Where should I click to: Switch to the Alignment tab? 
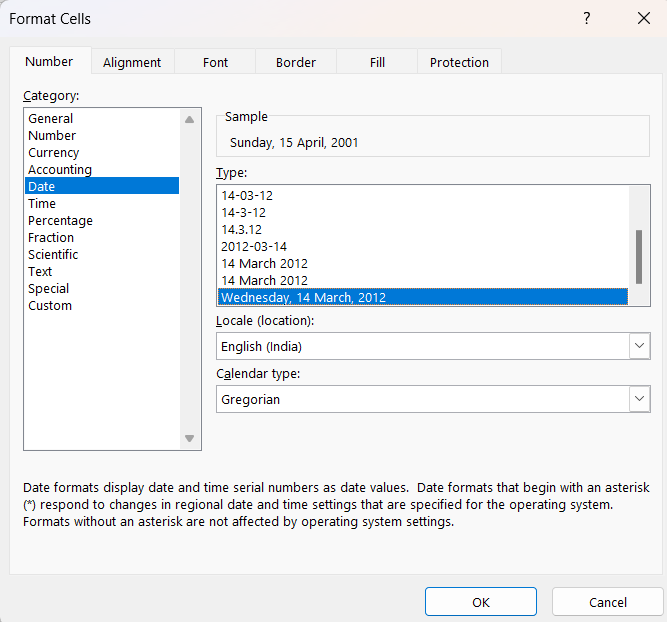tap(132, 62)
